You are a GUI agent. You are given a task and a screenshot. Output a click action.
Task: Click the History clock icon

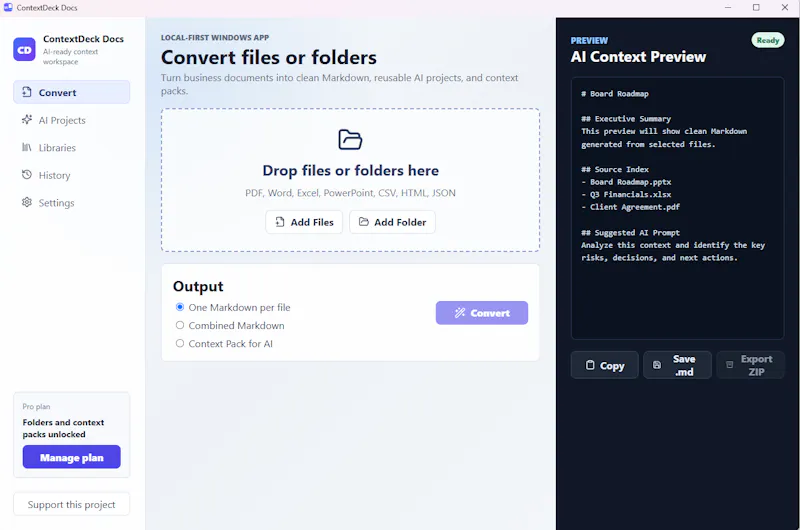coord(27,174)
